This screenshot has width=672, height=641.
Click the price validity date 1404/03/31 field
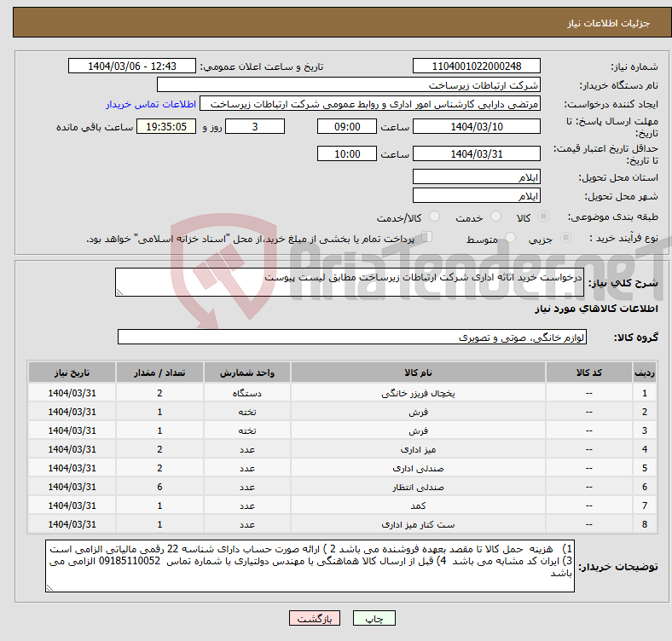(x=476, y=153)
